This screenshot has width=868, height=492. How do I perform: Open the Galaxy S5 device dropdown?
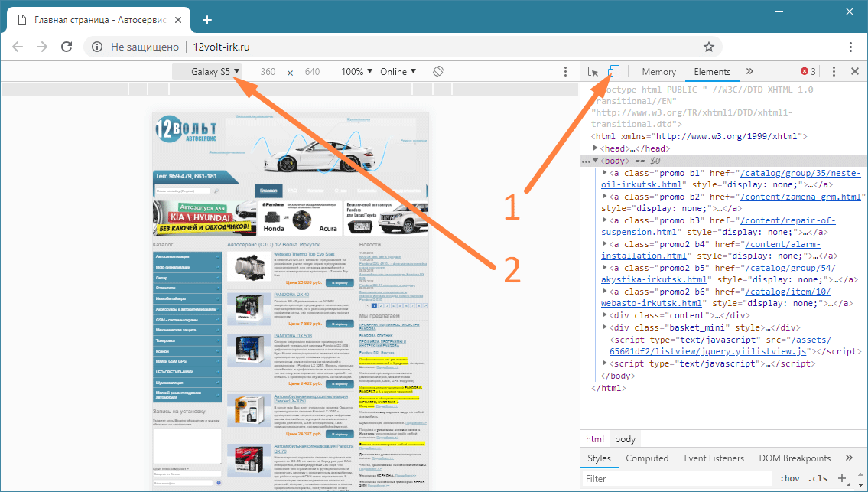(215, 71)
